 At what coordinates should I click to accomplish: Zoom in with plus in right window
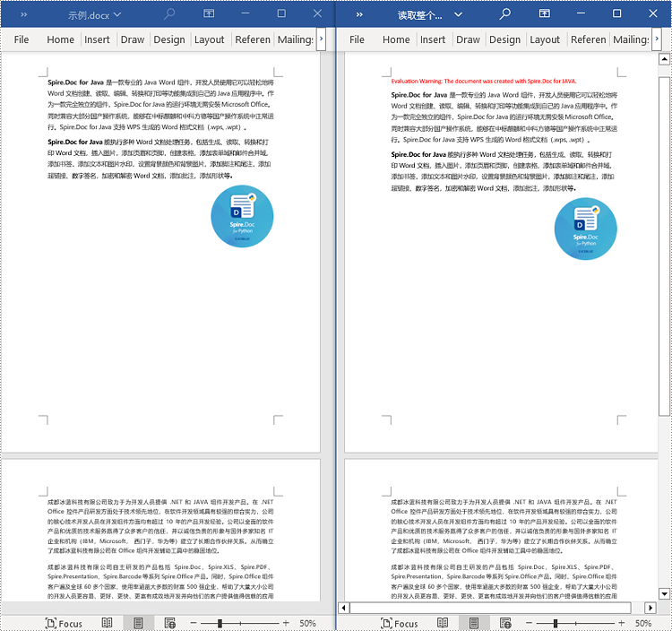pyautogui.click(x=622, y=623)
